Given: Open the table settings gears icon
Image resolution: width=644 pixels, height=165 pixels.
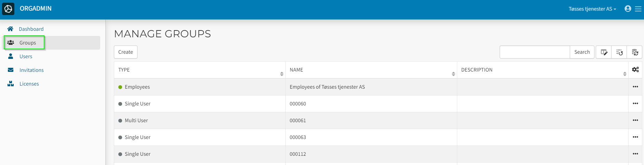Looking at the screenshot, I should coord(635,70).
